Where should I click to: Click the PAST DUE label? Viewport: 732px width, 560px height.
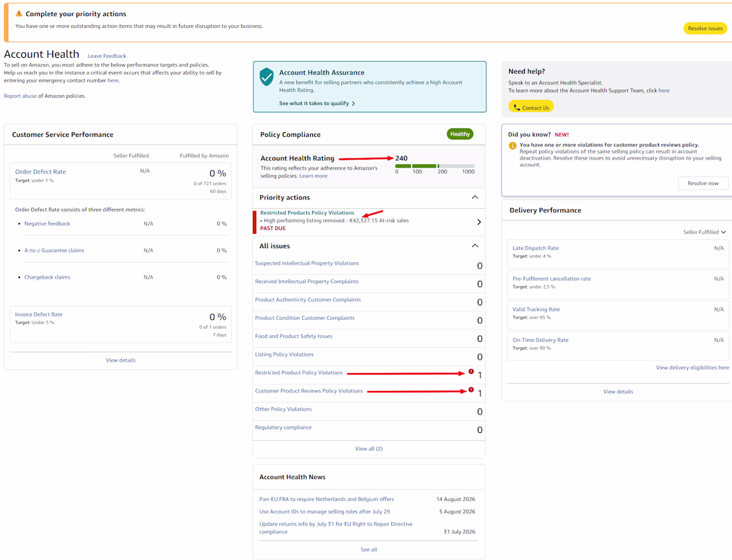click(273, 228)
